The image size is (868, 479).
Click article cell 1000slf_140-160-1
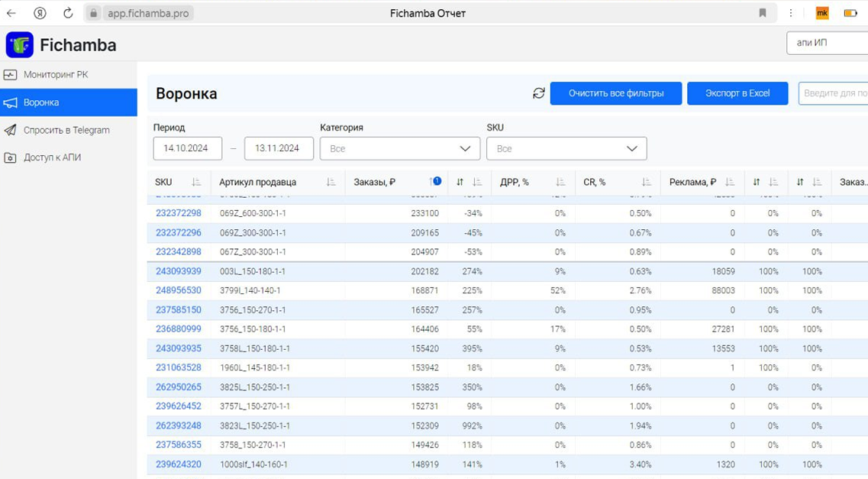[253, 464]
